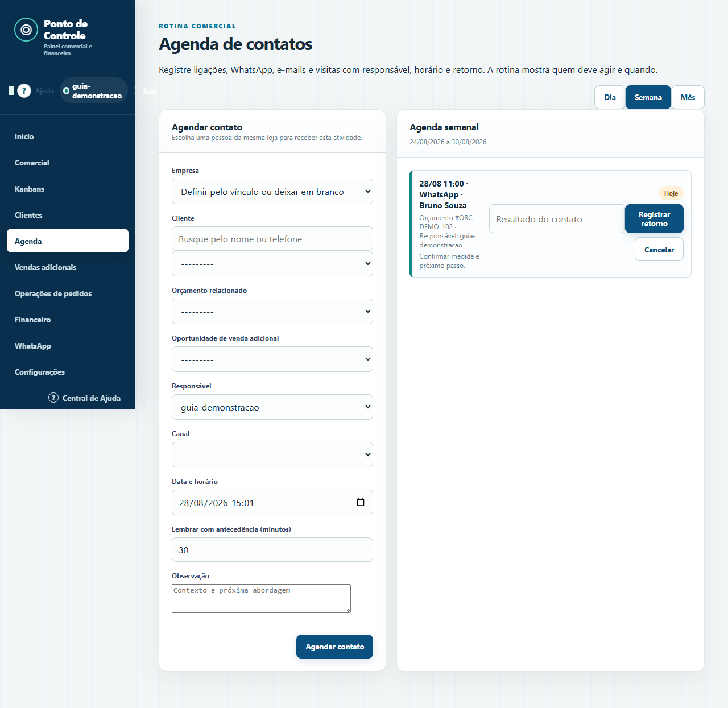The width and height of the screenshot is (728, 708).
Task: Click the Central de Ajuda help icon
Action: 53,398
